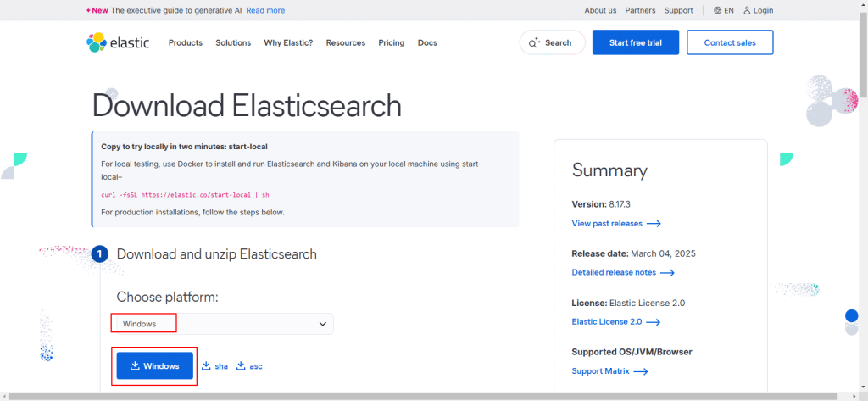Screen dimensions: 868x401
Task: Follow the Read more announcement link
Action: click(x=265, y=10)
